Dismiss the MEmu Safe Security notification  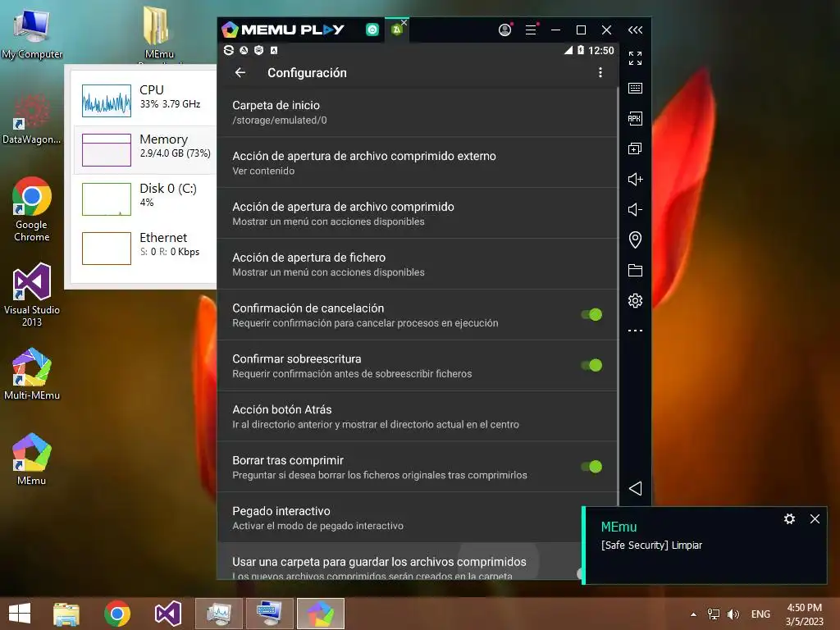click(815, 518)
